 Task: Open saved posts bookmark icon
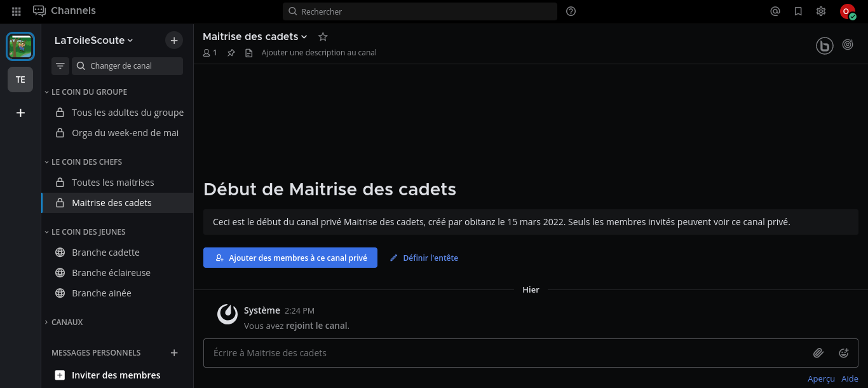pyautogui.click(x=798, y=11)
